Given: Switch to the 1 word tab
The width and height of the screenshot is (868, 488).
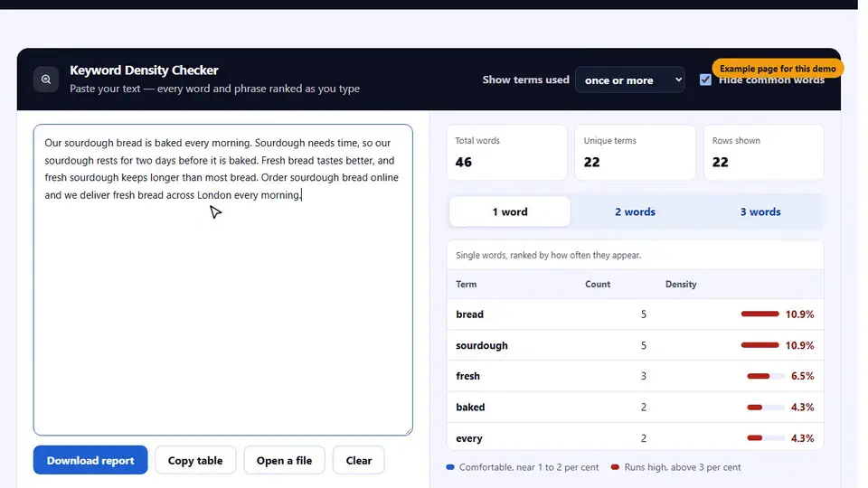Looking at the screenshot, I should pyautogui.click(x=510, y=211).
